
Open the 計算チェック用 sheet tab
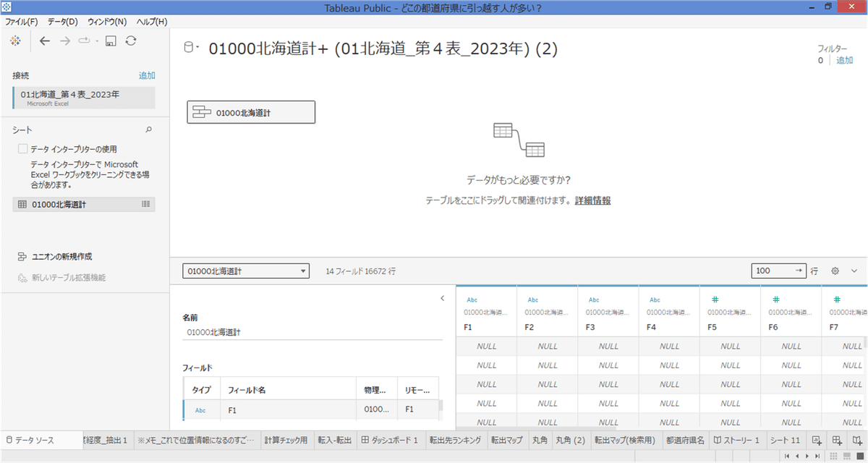(x=286, y=440)
